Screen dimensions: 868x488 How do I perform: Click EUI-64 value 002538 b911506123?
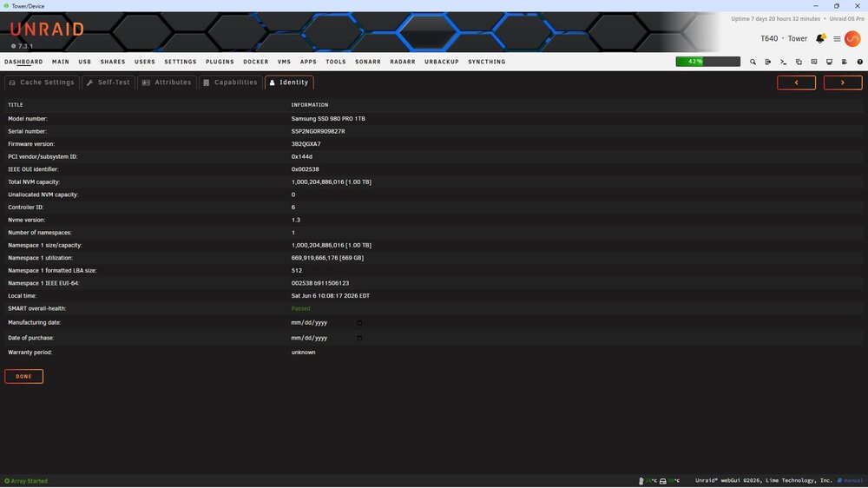(320, 283)
